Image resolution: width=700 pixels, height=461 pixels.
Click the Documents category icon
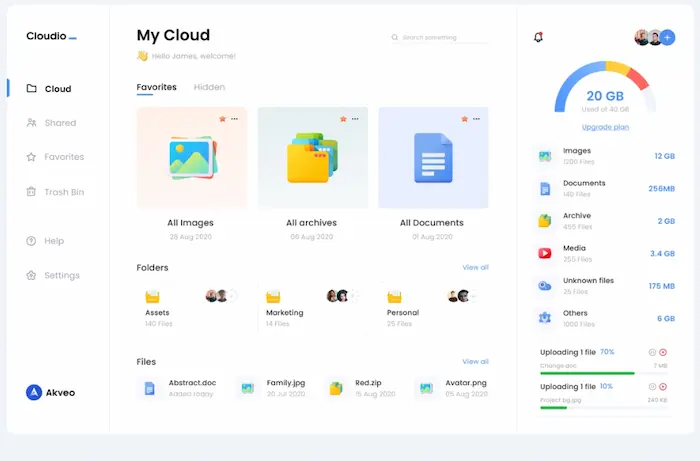545,189
